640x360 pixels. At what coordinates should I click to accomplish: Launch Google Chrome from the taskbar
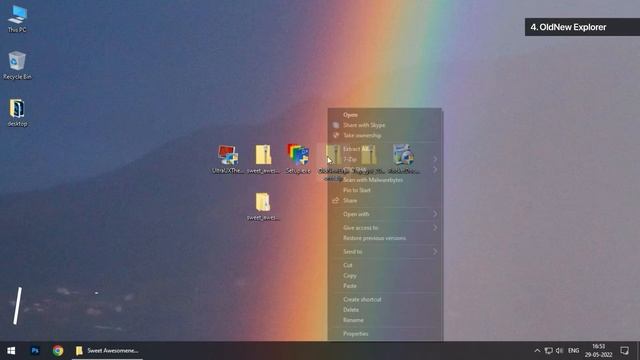click(58, 351)
